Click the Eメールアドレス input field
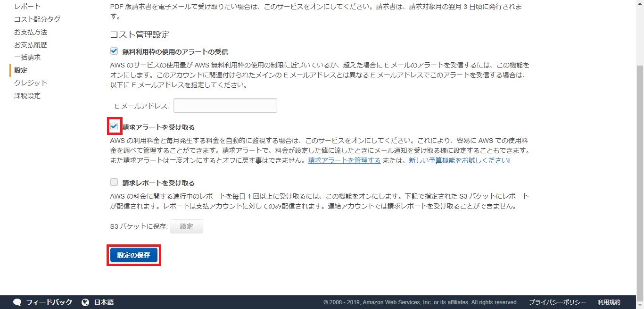This screenshot has width=644, height=309. [x=225, y=106]
